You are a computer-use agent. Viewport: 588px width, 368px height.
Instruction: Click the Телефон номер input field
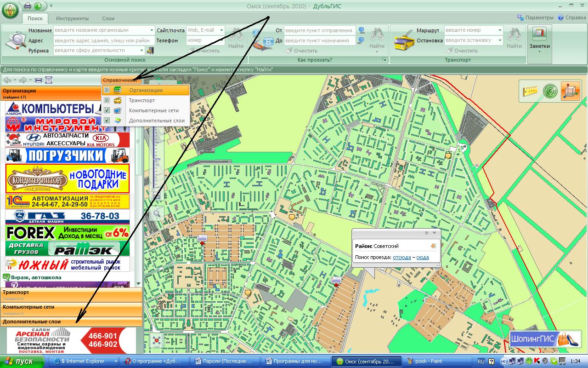(205, 40)
